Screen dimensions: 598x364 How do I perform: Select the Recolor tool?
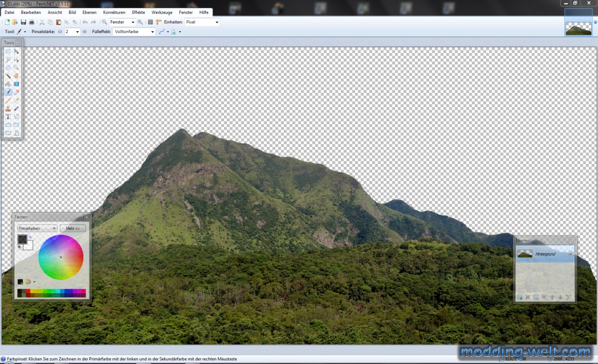17,108
